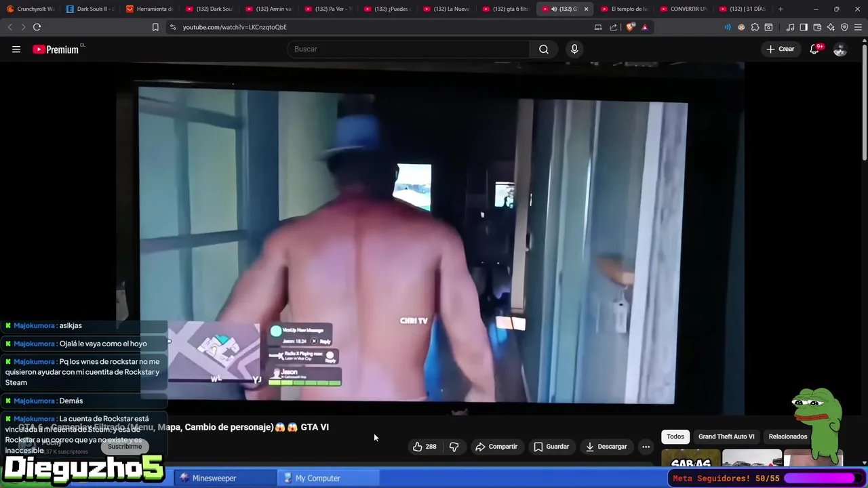Switch to 31 DÍAS tab

coord(743,9)
